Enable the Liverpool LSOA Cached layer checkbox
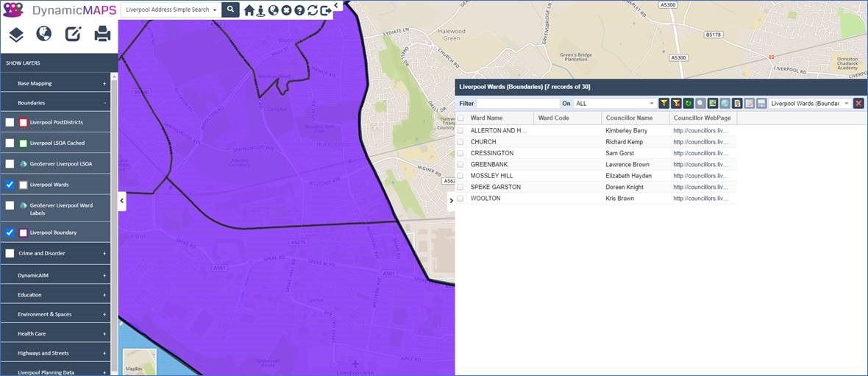The image size is (868, 376). point(10,143)
